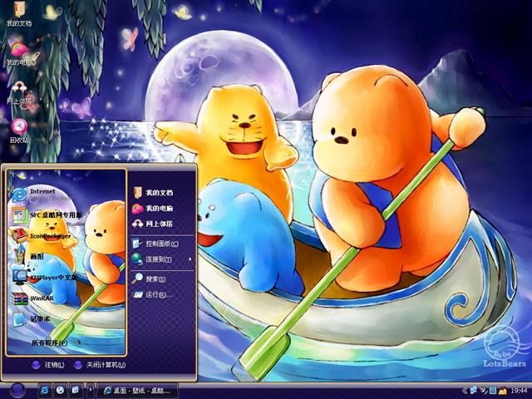Open 画图 Paint in Start menu
The height and width of the screenshot is (399, 532).
tap(27, 257)
